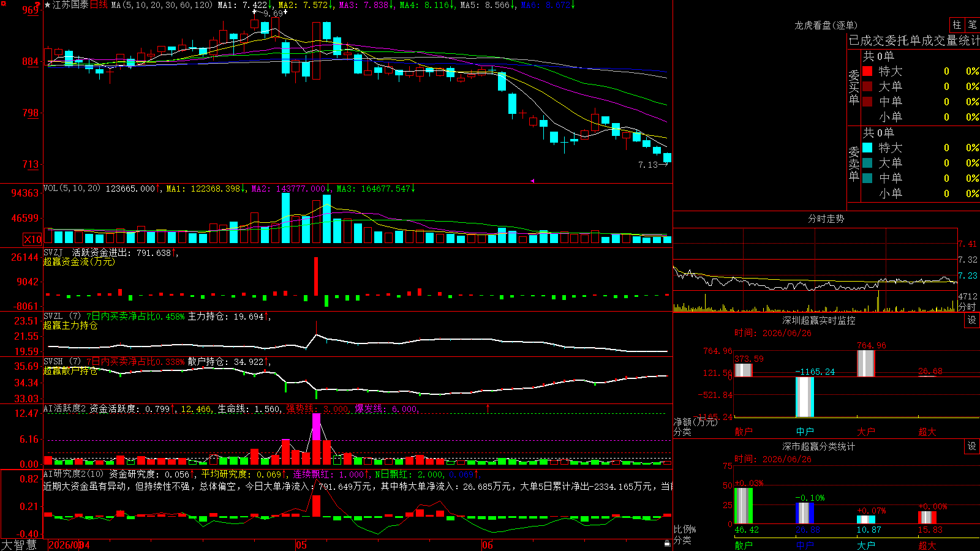Click the 06 month marker on date axis
Image resolution: width=980 pixels, height=551 pixels.
(487, 545)
